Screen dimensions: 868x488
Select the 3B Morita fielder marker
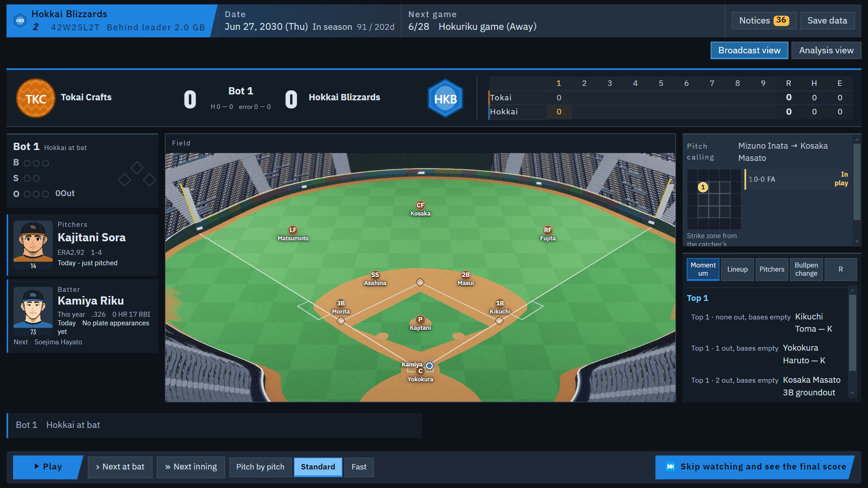341,303
